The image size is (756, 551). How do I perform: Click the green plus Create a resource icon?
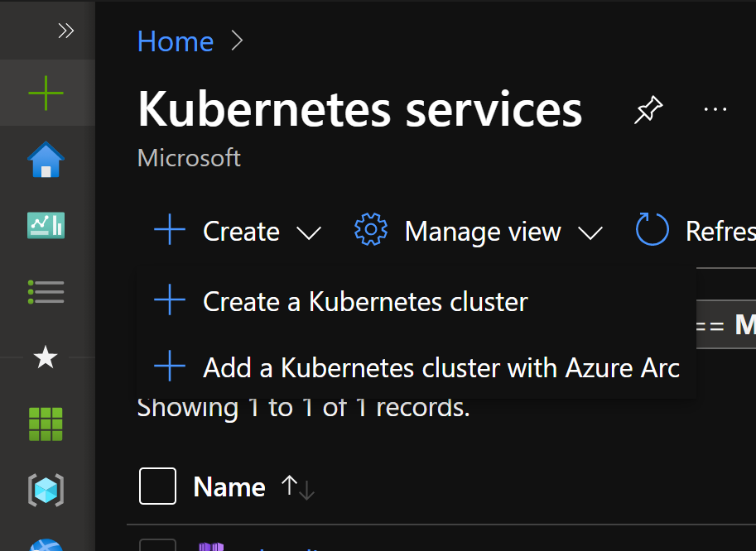(46, 93)
